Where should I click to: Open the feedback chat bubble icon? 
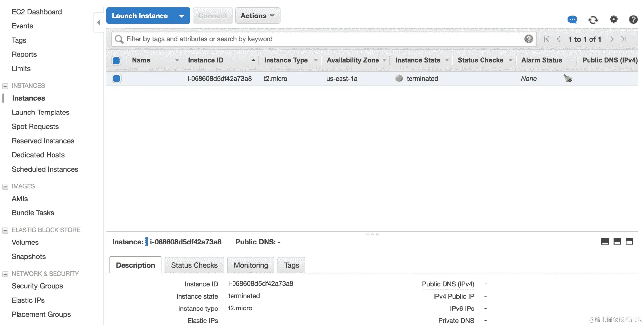point(572,20)
